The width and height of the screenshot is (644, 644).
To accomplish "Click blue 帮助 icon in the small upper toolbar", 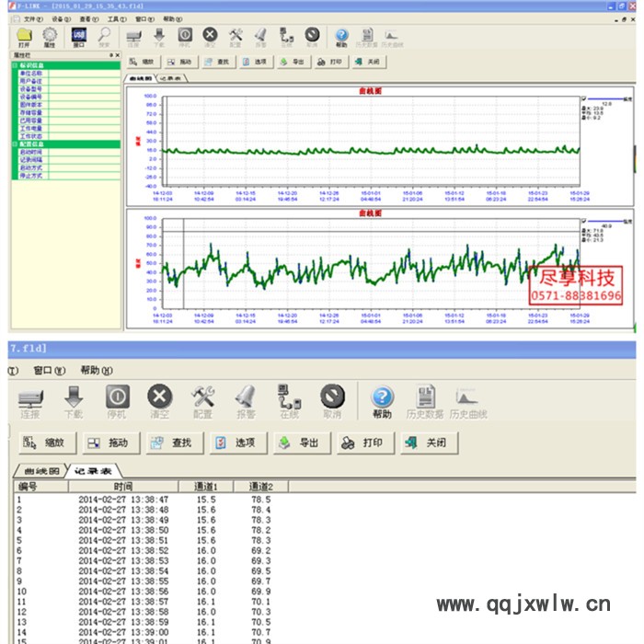I will [x=341, y=38].
